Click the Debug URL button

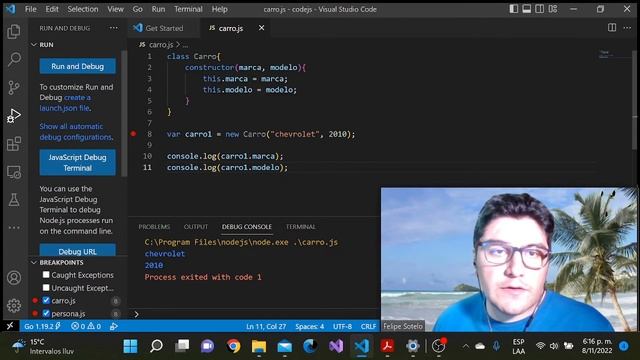tap(78, 251)
